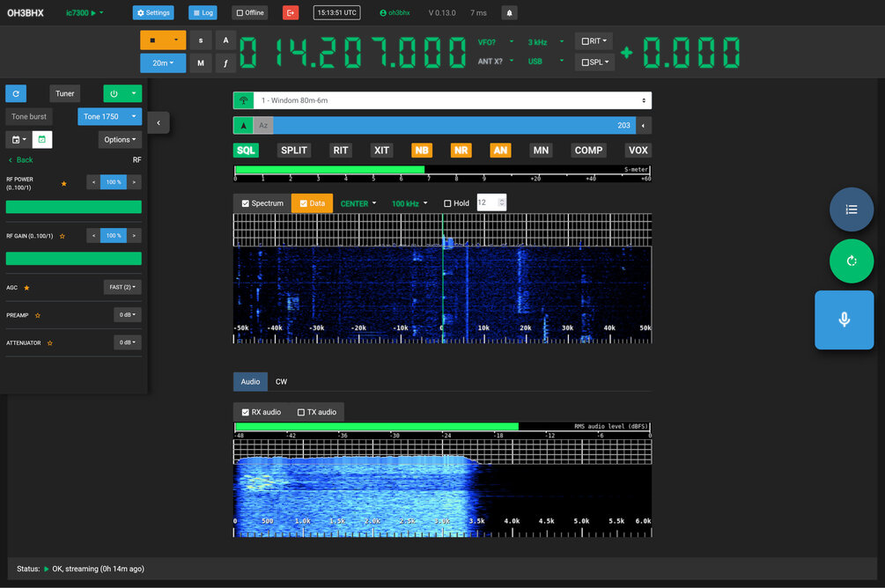Click the spectrum hold value stepper field
Image resolution: width=885 pixels, height=588 pixels.
pyautogui.click(x=491, y=202)
